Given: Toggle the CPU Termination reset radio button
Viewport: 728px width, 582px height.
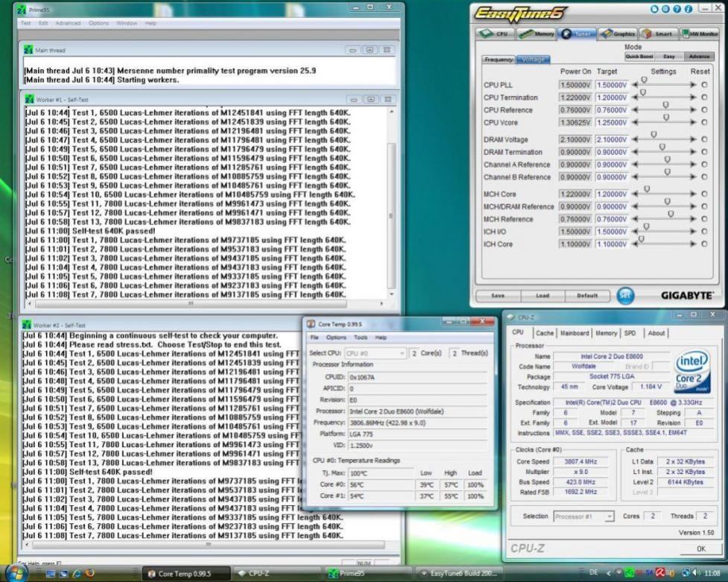Looking at the screenshot, I should (x=704, y=98).
